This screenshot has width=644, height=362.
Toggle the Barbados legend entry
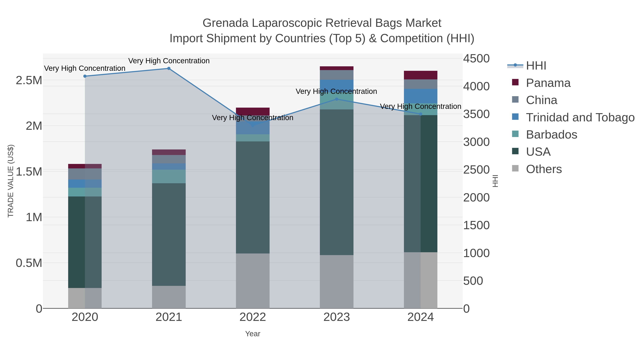545,134
